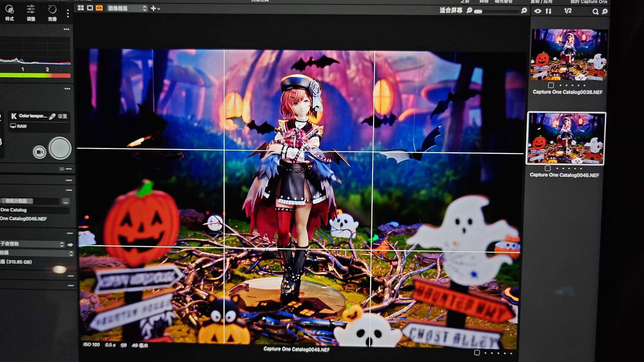Screen dimensions: 644x362
Task: Click the viewer zoom slider handle
Action: (x=479, y=11)
